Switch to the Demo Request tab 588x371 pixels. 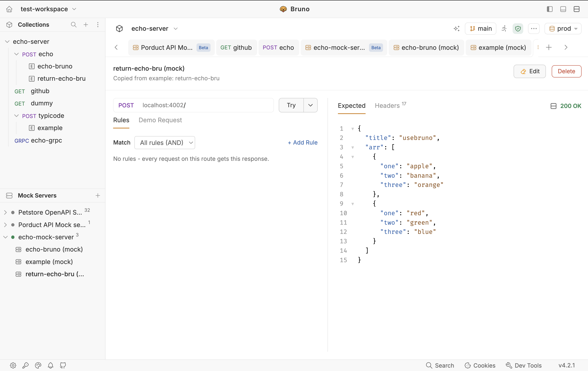pos(160,120)
